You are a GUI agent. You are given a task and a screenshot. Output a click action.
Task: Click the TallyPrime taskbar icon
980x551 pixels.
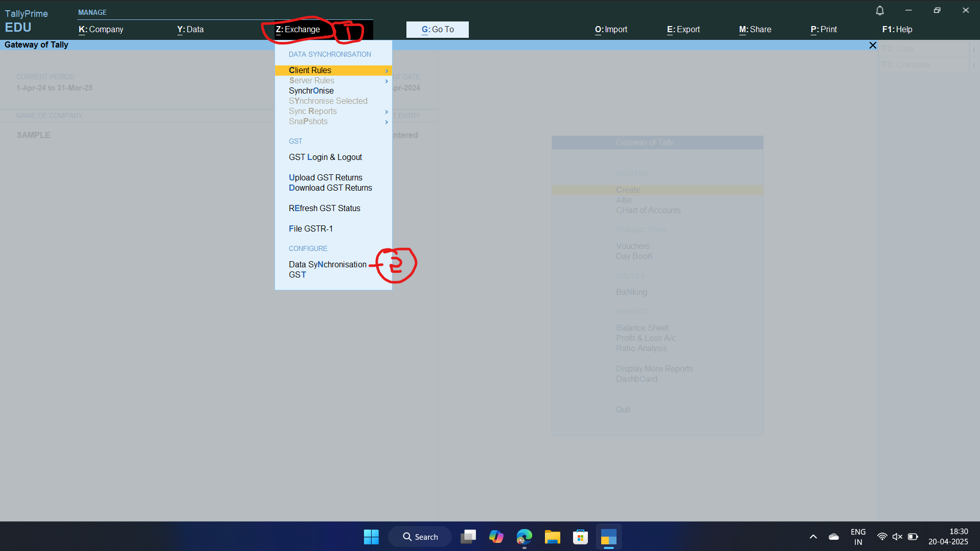pyautogui.click(x=608, y=537)
